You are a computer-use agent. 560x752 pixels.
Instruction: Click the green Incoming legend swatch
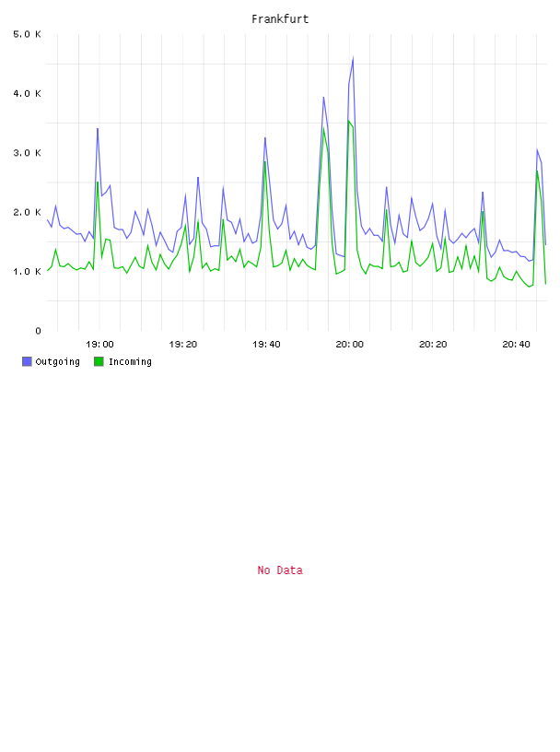(x=99, y=361)
